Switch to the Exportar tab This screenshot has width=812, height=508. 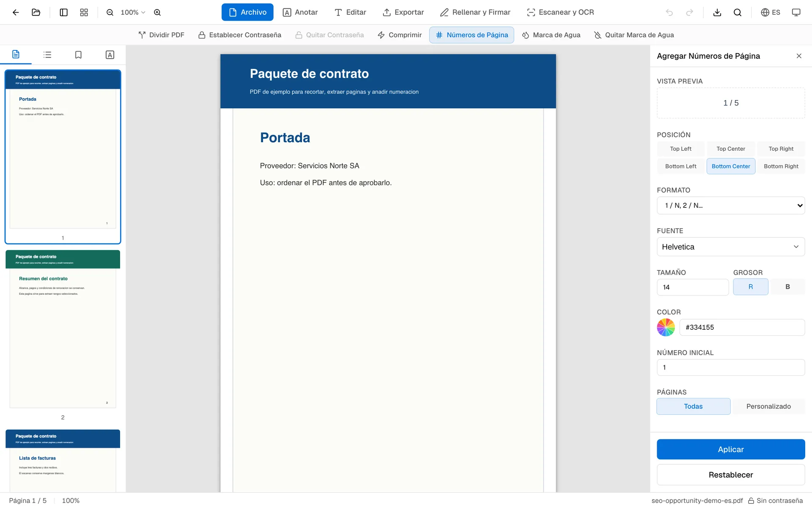[403, 12]
